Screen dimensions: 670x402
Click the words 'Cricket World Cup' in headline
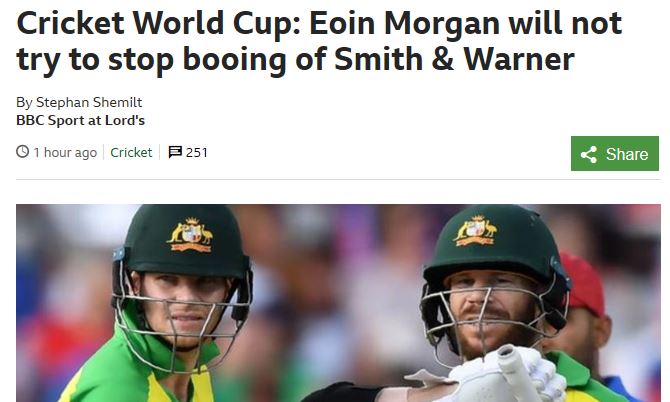click(x=160, y=23)
